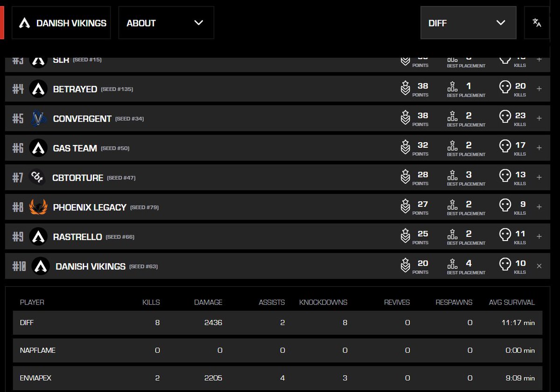Select the PHOENIX LEGACY team name

pos(90,207)
